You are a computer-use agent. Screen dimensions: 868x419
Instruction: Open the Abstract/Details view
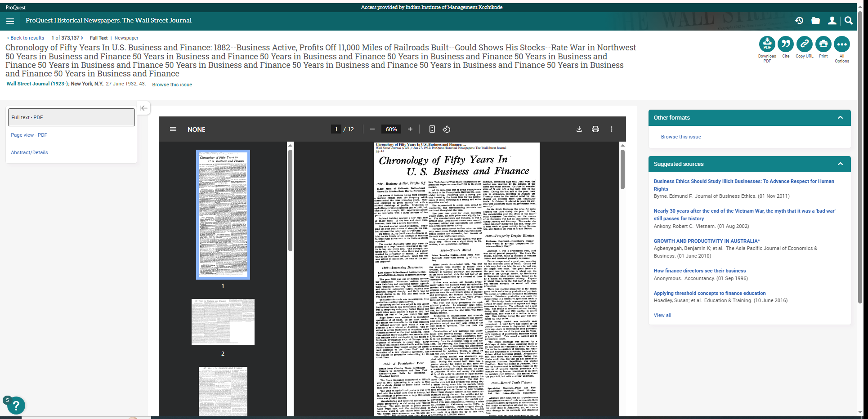[29, 152]
